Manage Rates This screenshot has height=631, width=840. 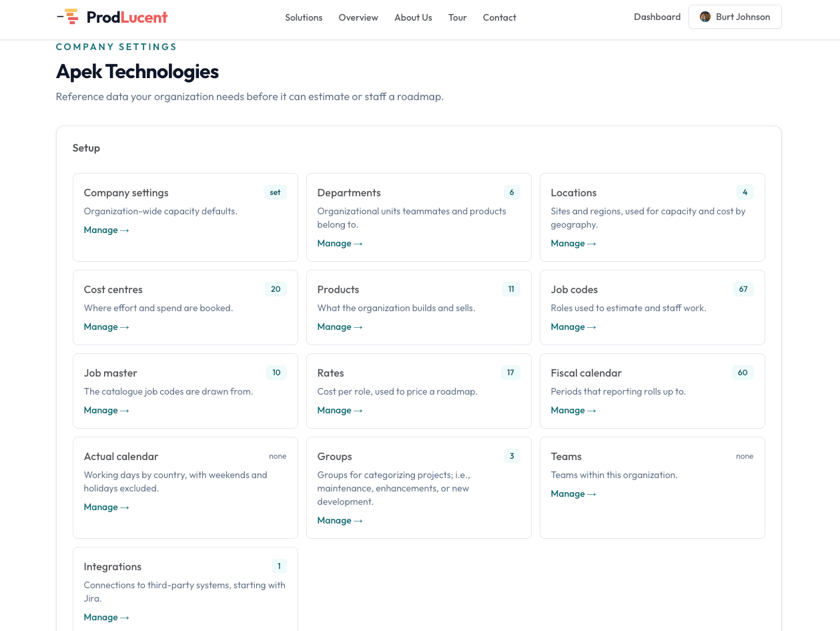click(x=340, y=410)
